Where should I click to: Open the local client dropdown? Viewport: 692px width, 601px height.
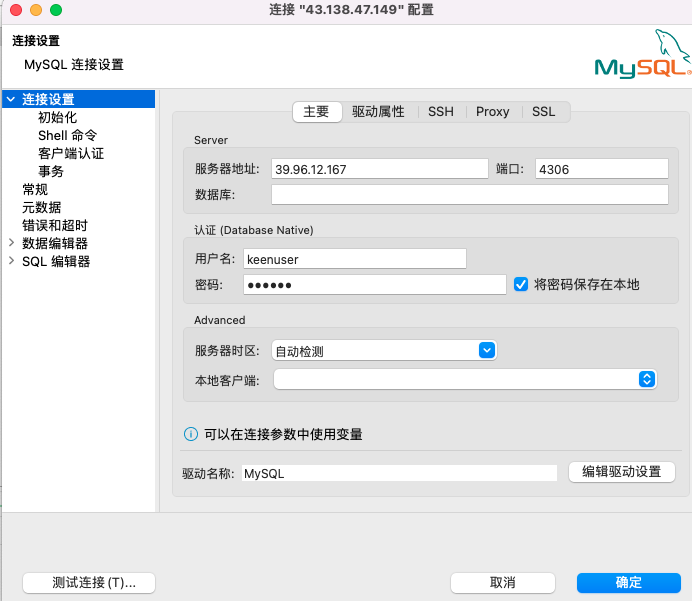tap(647, 379)
